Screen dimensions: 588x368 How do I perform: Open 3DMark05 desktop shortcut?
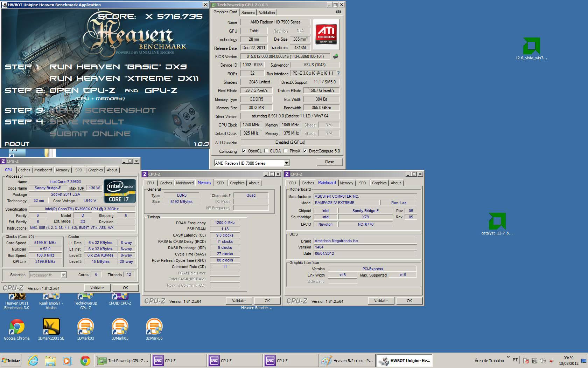pyautogui.click(x=120, y=329)
